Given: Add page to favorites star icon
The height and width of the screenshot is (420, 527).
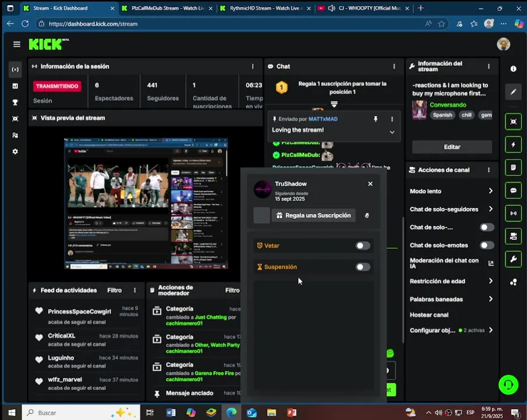Looking at the screenshot, I should point(441,24).
